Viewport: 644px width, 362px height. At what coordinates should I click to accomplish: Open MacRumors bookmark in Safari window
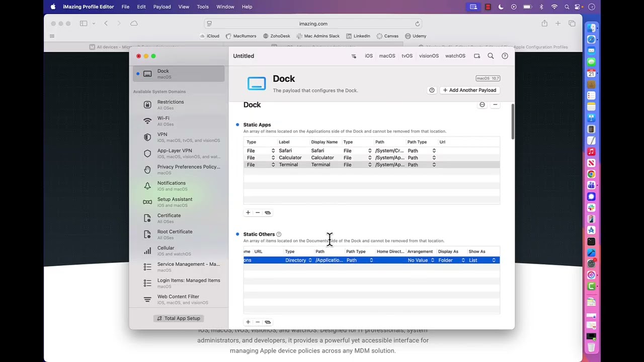241,36
